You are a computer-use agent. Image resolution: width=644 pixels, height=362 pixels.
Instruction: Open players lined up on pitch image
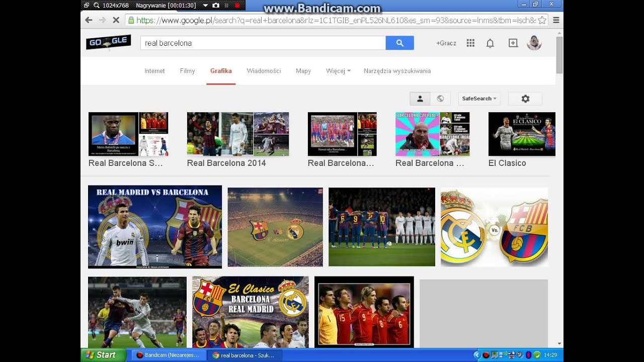tap(382, 227)
